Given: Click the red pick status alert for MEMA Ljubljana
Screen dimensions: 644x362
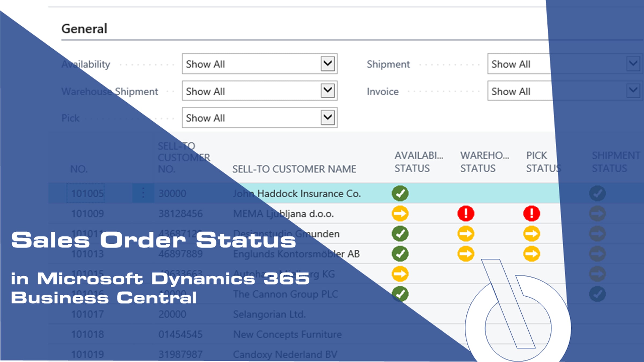Looking at the screenshot, I should [x=532, y=213].
